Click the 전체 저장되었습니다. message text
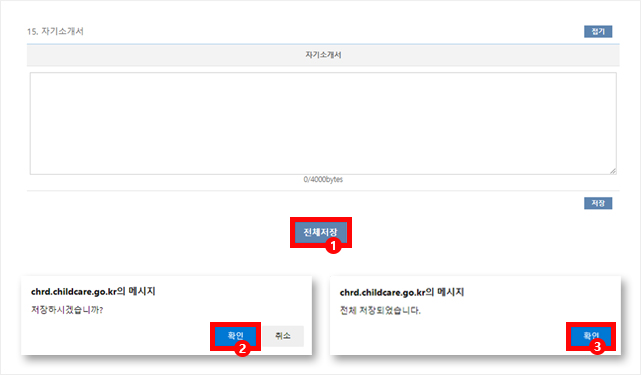 click(x=380, y=310)
